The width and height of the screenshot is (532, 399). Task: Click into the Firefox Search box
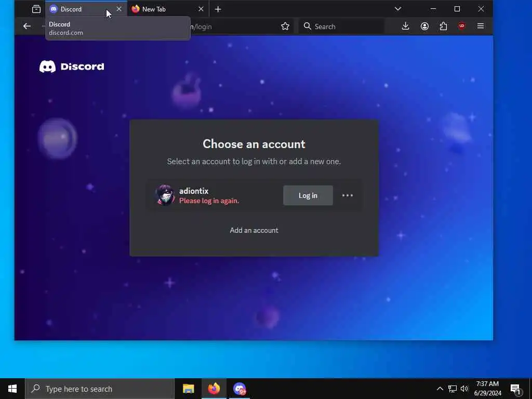[x=342, y=26]
